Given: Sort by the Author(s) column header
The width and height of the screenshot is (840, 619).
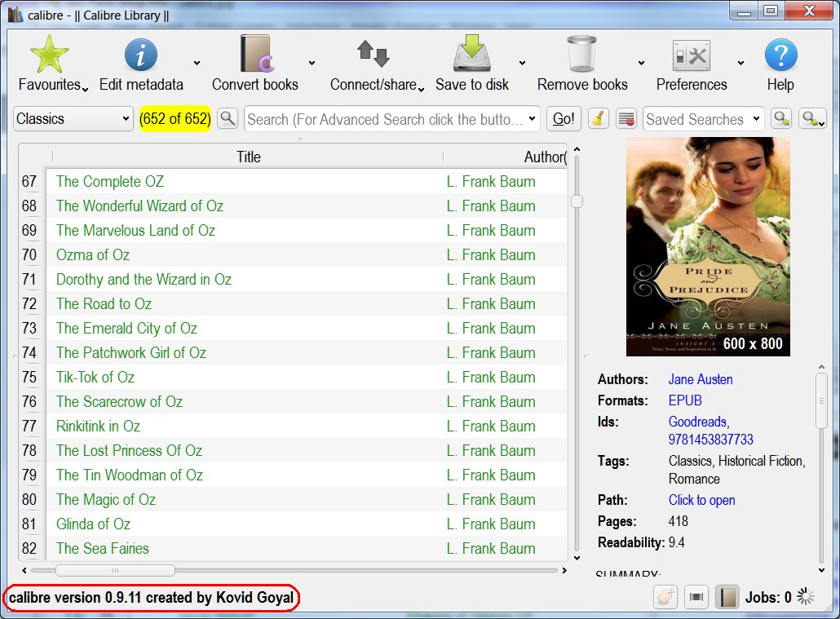Looking at the screenshot, I should 506,157.
